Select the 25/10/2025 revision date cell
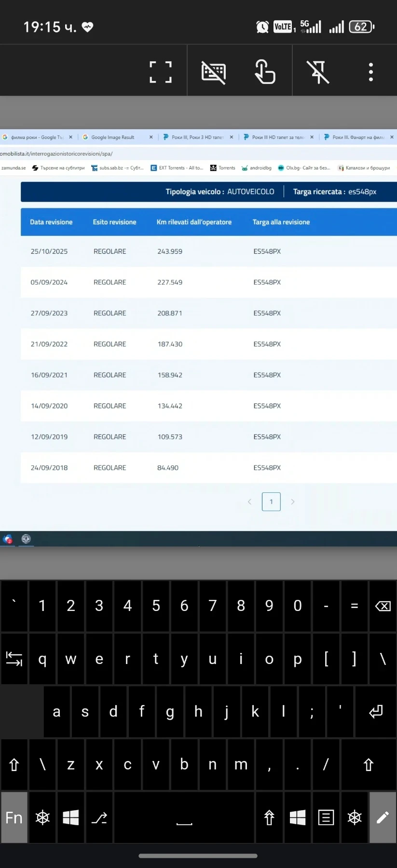 point(49,251)
